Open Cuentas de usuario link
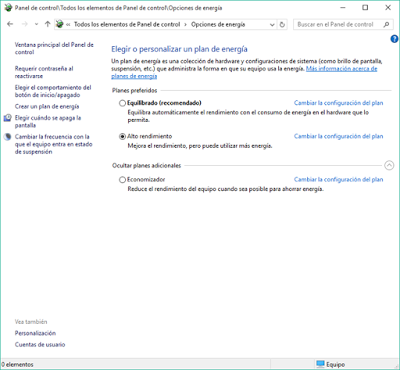The height and width of the screenshot is (370, 400). [40, 345]
